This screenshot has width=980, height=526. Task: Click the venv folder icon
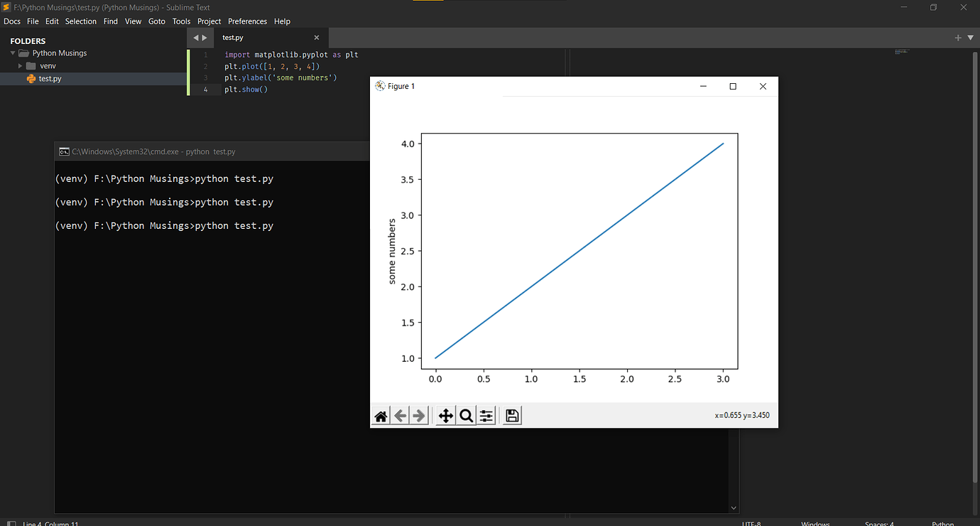coord(31,66)
